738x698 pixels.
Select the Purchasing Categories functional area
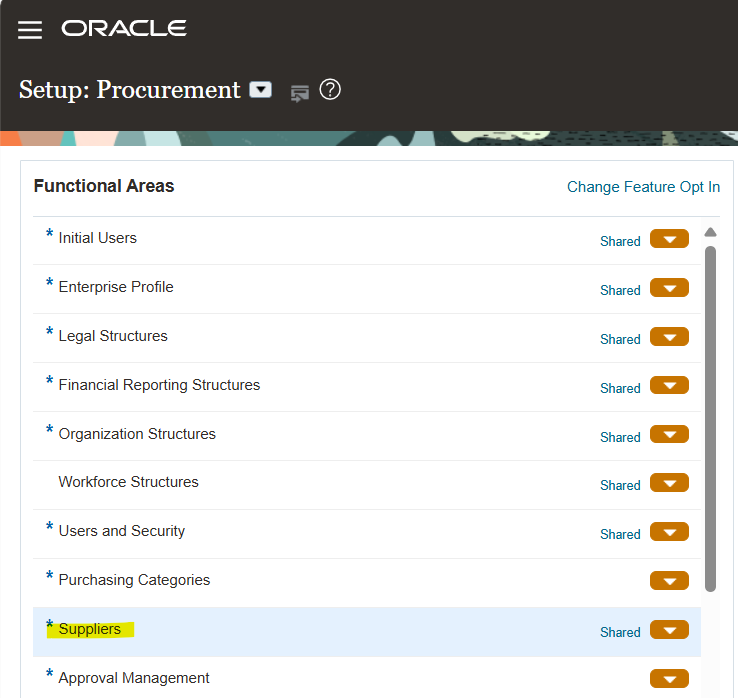(x=134, y=580)
